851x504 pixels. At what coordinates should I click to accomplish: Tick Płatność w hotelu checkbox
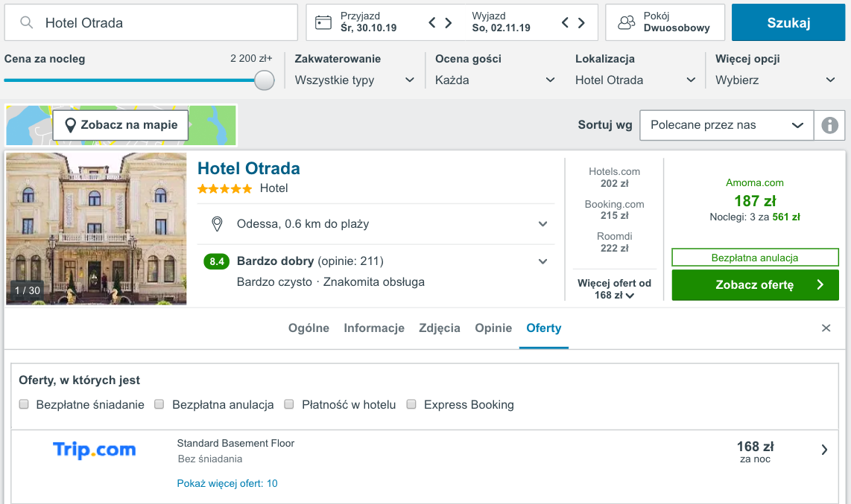(289, 404)
